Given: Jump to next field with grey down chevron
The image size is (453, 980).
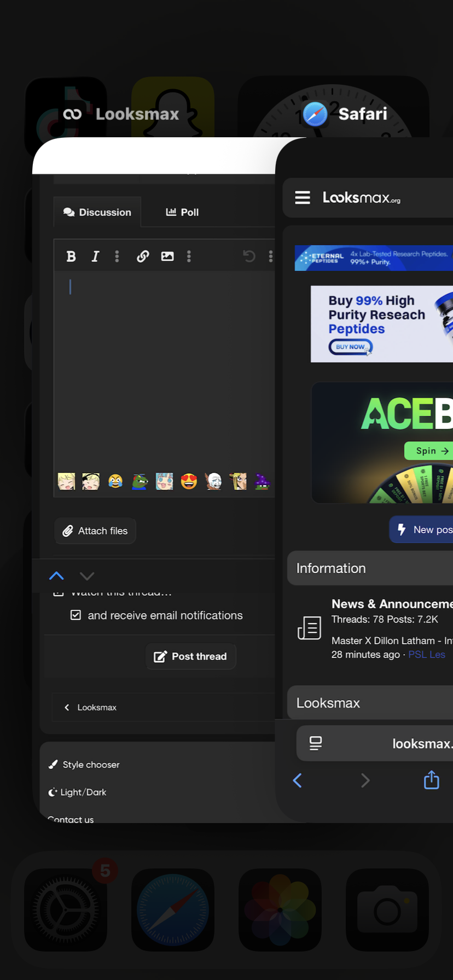Looking at the screenshot, I should pyautogui.click(x=87, y=576).
